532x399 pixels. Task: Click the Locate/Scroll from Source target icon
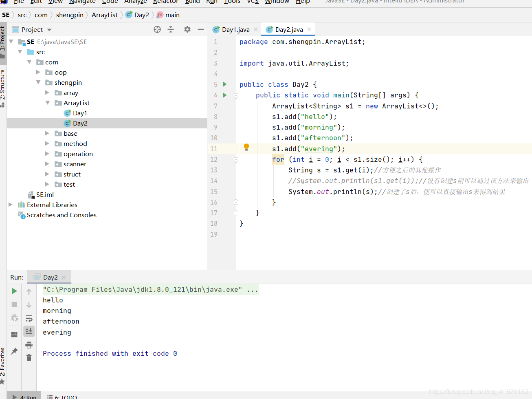157,29
